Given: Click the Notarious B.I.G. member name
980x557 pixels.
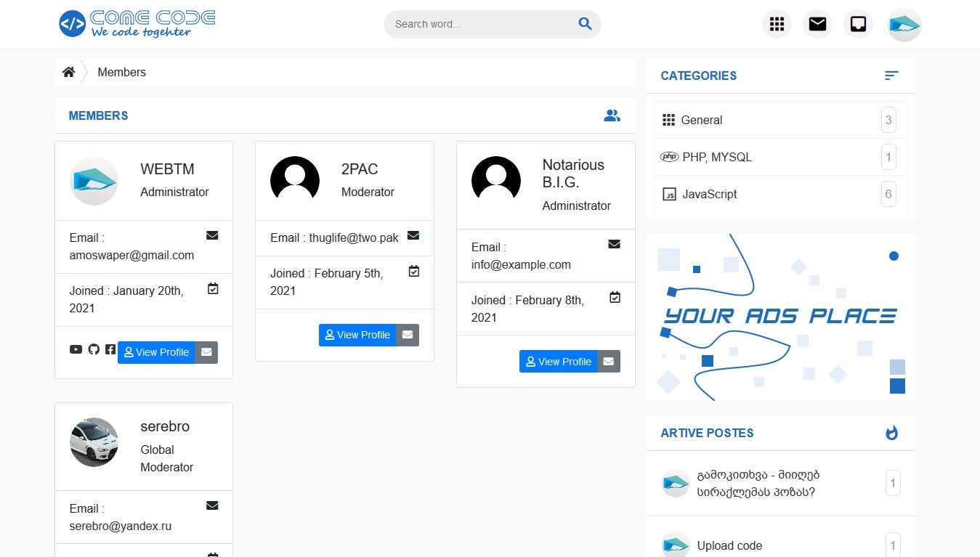Looking at the screenshot, I should coord(574,174).
